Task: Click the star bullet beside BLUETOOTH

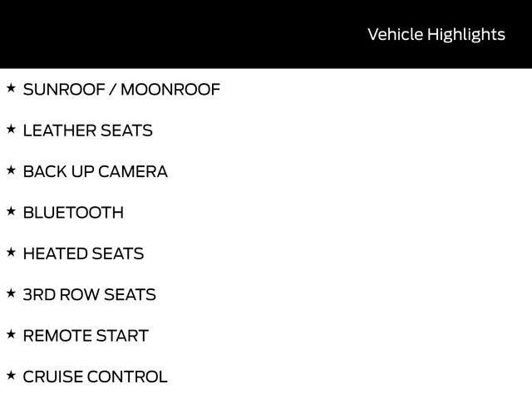Action: [x=11, y=211]
